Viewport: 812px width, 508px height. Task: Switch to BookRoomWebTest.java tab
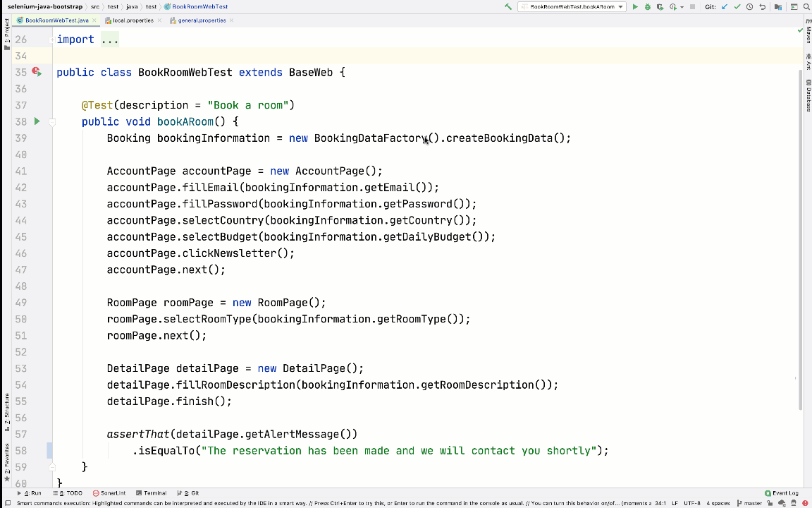tap(57, 20)
